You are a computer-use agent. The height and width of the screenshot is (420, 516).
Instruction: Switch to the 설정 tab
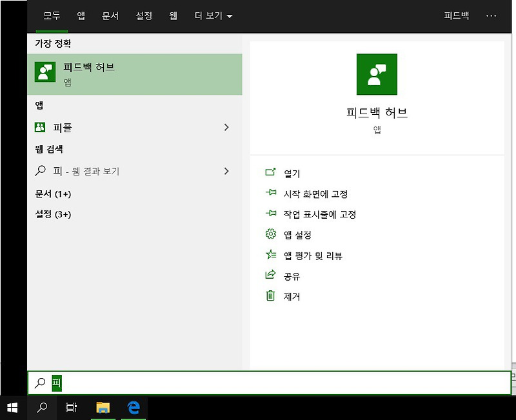144,15
